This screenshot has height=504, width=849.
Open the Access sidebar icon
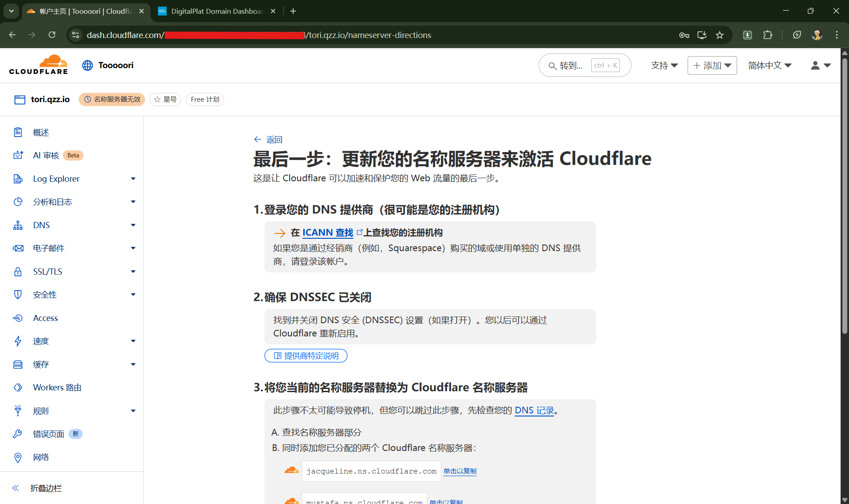(18, 318)
